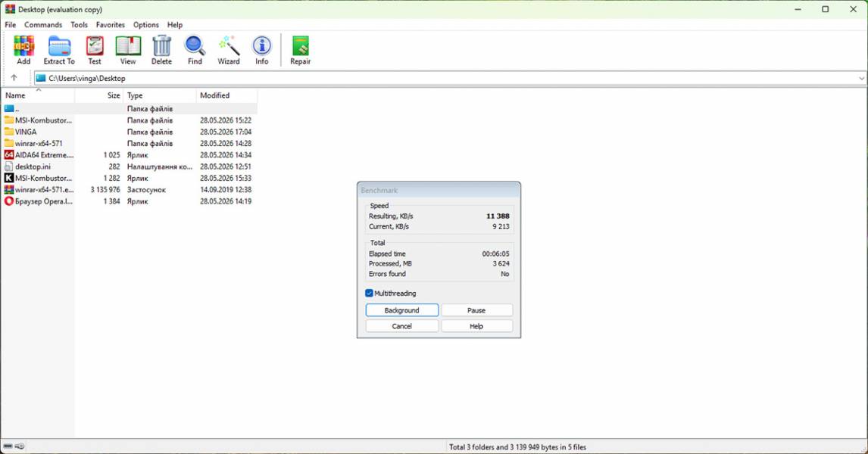The height and width of the screenshot is (454, 868).
Task: Maximize the WinRAR window
Action: coord(826,9)
